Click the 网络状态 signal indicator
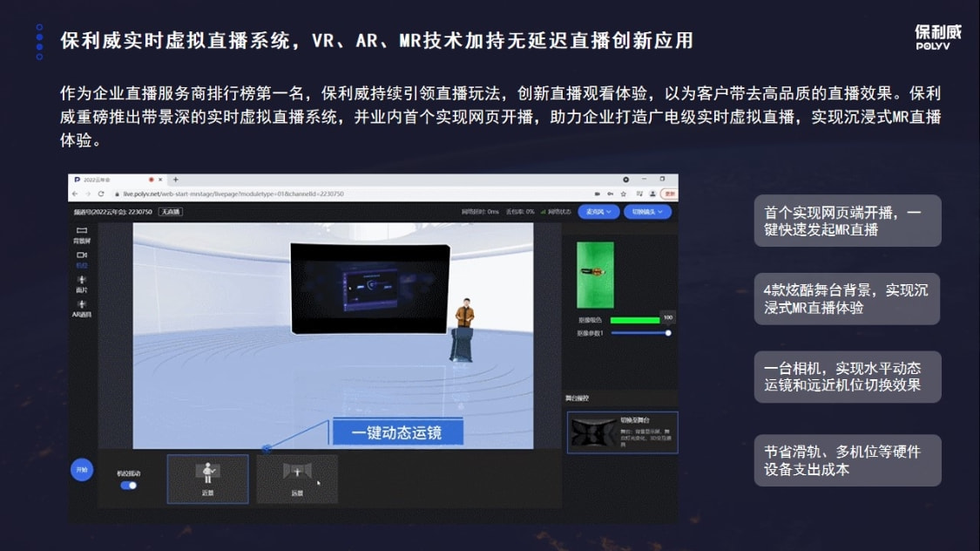The width and height of the screenshot is (980, 551). coord(556,212)
